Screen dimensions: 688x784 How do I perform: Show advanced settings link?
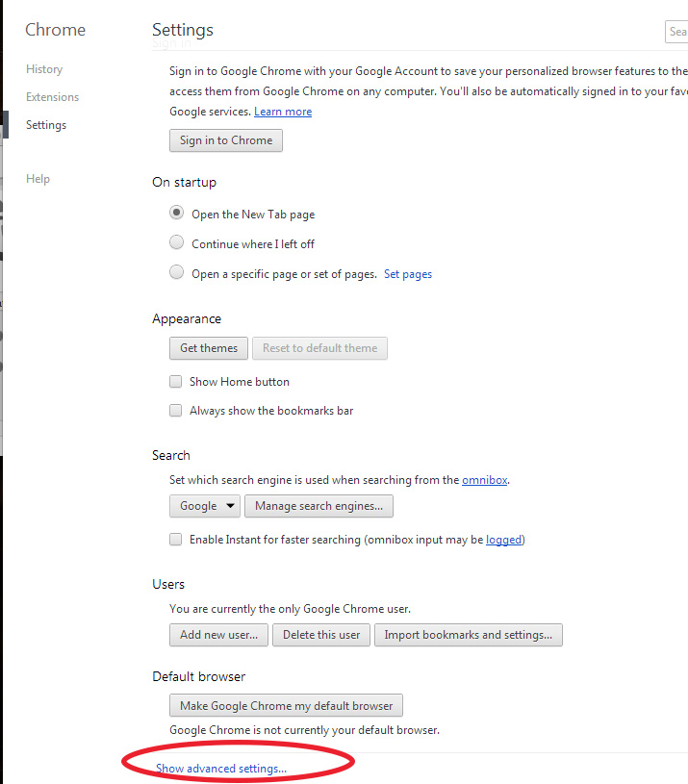pos(221,769)
